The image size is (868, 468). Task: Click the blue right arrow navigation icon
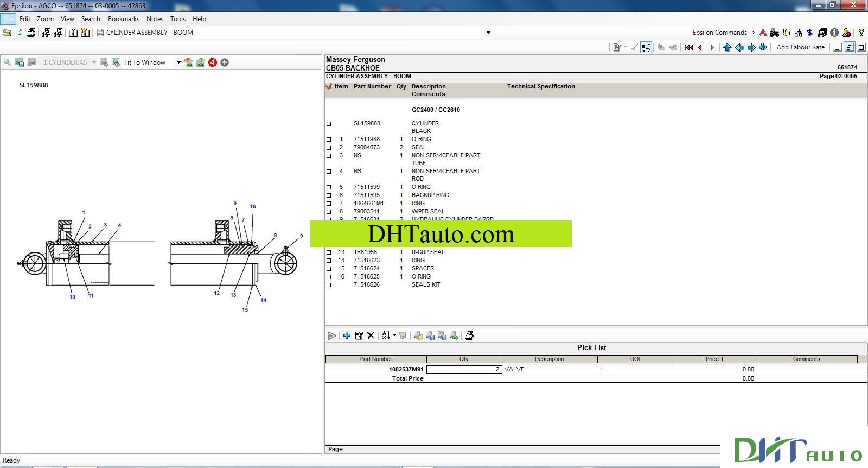(x=751, y=47)
